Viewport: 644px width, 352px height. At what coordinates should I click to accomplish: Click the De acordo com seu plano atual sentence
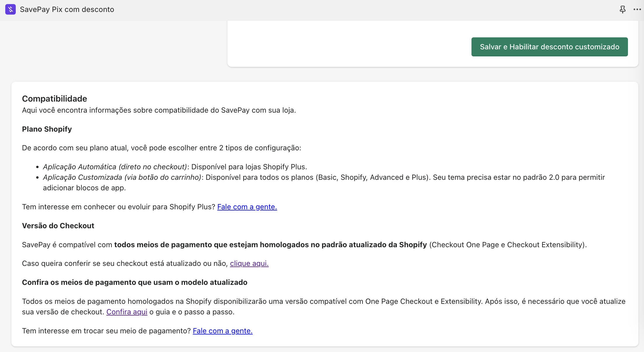(161, 148)
